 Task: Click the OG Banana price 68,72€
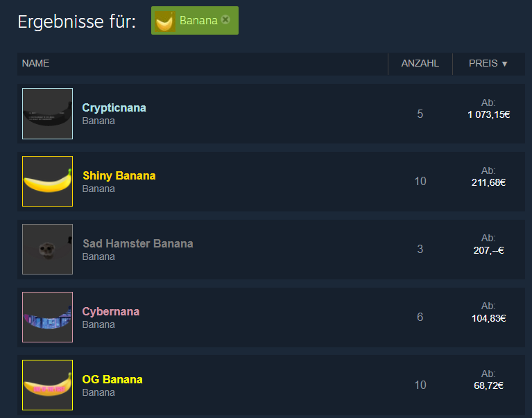(488, 385)
